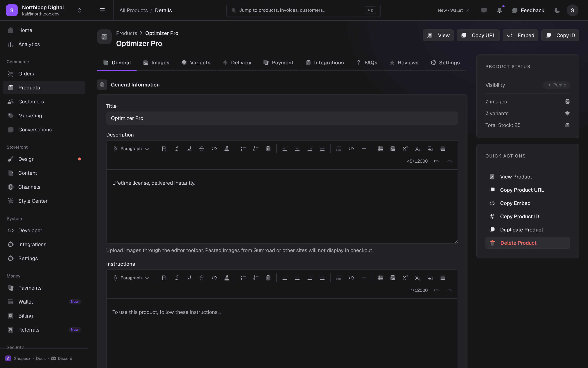
Task: Open Wallet in the sidebar
Action: tap(44, 302)
